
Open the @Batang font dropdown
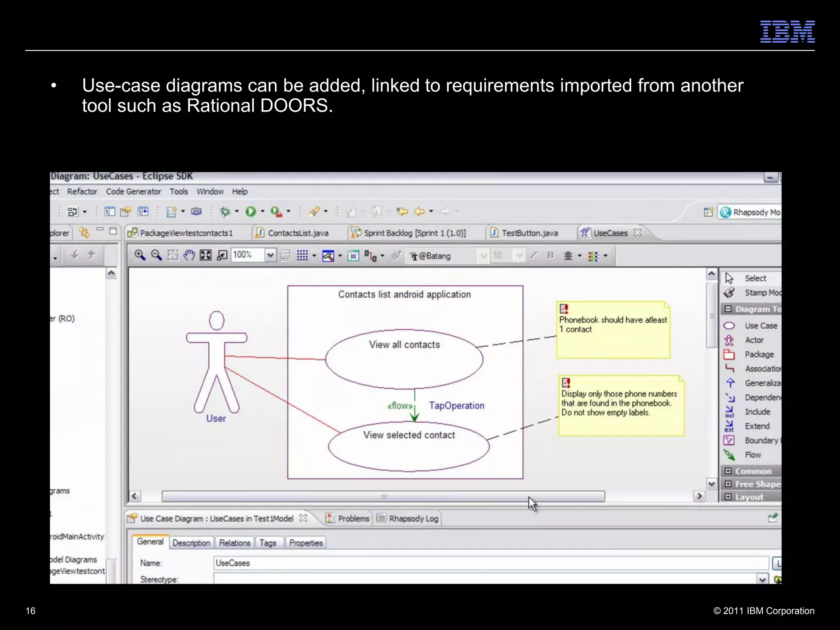[x=484, y=256]
